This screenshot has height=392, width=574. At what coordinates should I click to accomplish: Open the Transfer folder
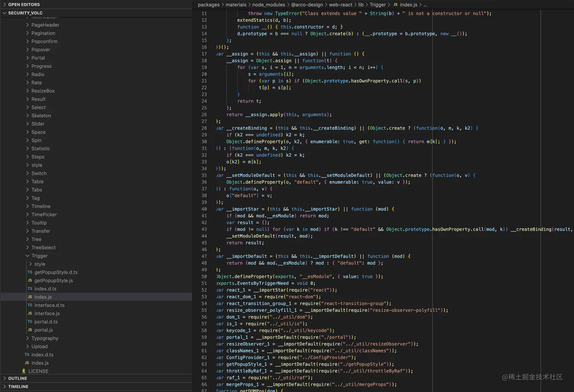[x=41, y=231]
